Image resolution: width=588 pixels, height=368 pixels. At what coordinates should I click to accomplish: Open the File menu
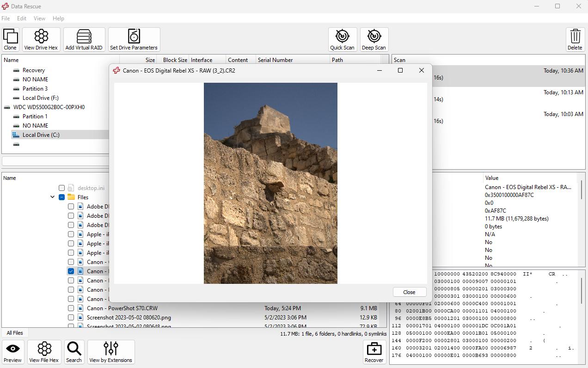click(x=6, y=18)
